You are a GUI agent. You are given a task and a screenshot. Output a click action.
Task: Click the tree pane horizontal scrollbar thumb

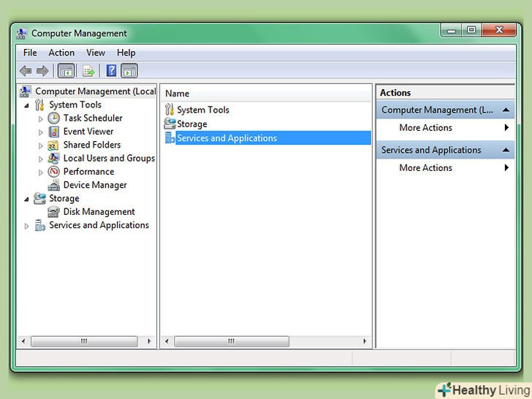[x=84, y=341]
